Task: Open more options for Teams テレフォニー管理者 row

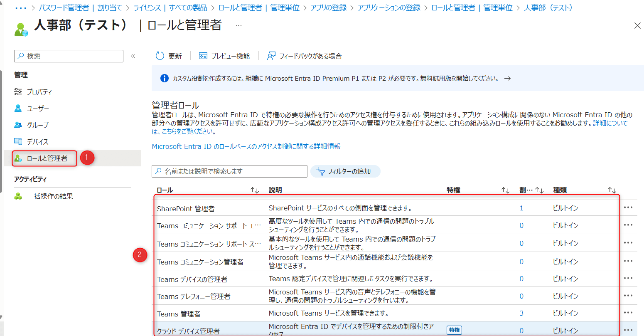Action: (628, 296)
